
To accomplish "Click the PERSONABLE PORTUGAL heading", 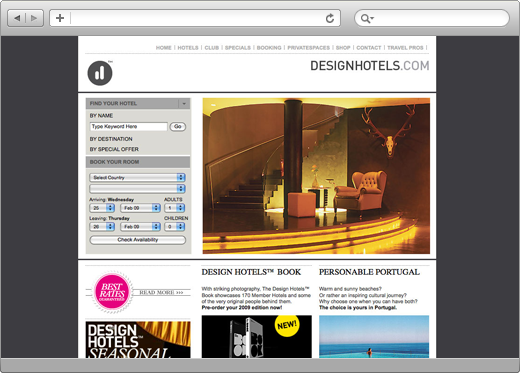I will 369,272.
